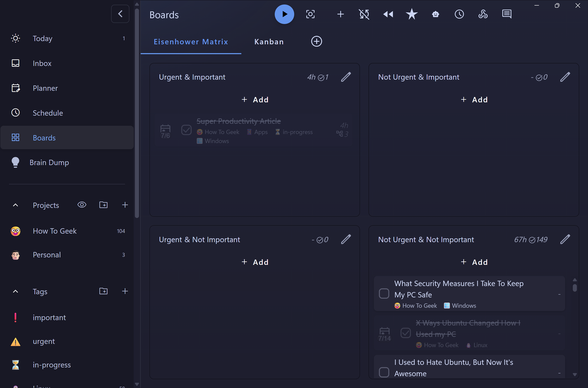588x388 pixels.
Task: Add new project with plus icon
Action: [125, 205]
